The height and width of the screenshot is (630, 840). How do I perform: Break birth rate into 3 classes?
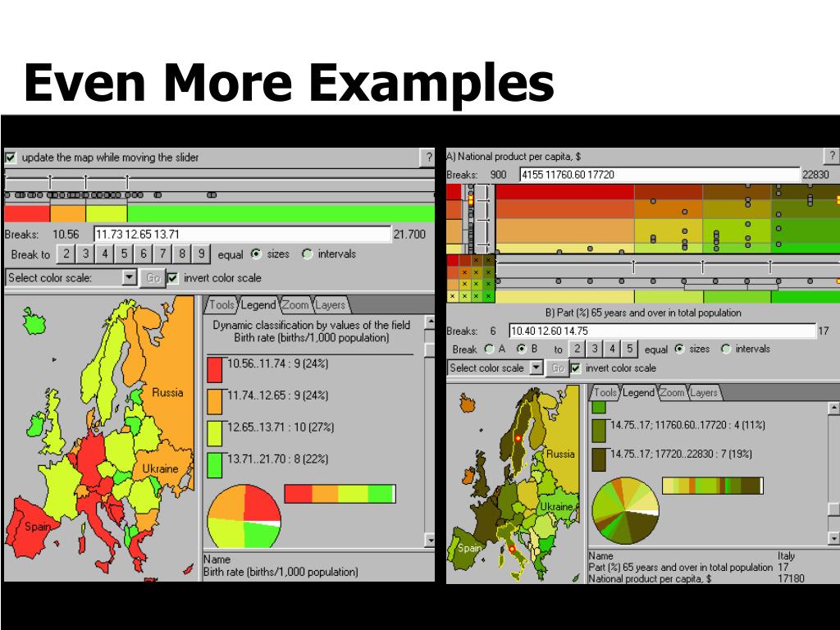[85, 253]
